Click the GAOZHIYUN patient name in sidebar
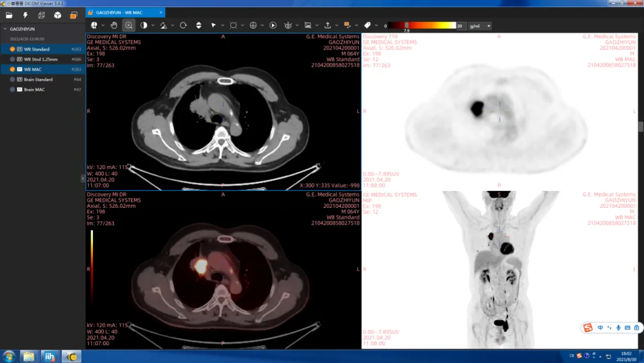Image resolution: width=644 pixels, height=363 pixels. [22, 29]
